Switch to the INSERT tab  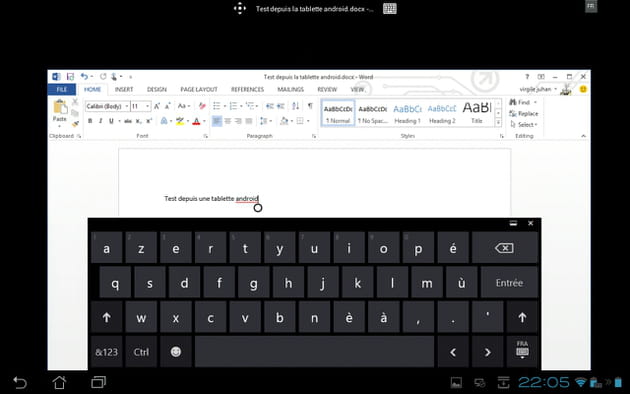(x=124, y=89)
